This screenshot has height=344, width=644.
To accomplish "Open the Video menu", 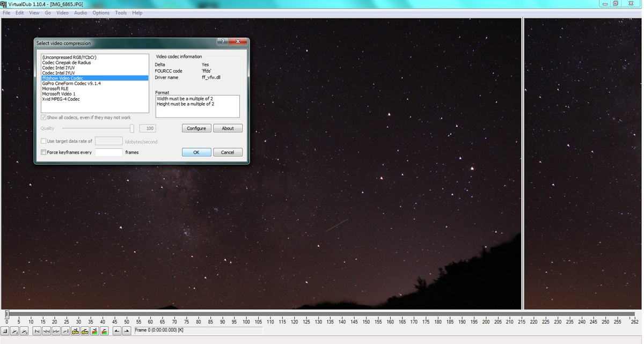I will [62, 12].
